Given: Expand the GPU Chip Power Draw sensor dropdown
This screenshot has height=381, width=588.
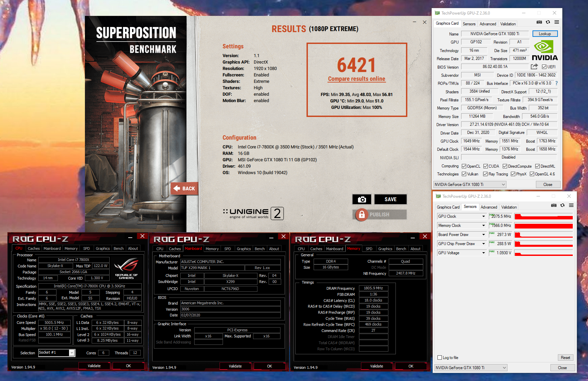Looking at the screenshot, I should (483, 244).
